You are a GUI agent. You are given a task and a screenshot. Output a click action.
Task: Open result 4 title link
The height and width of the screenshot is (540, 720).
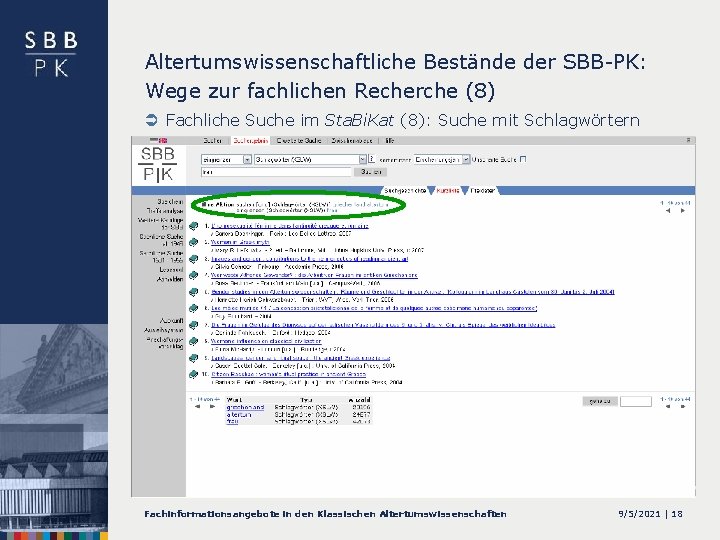click(x=314, y=276)
